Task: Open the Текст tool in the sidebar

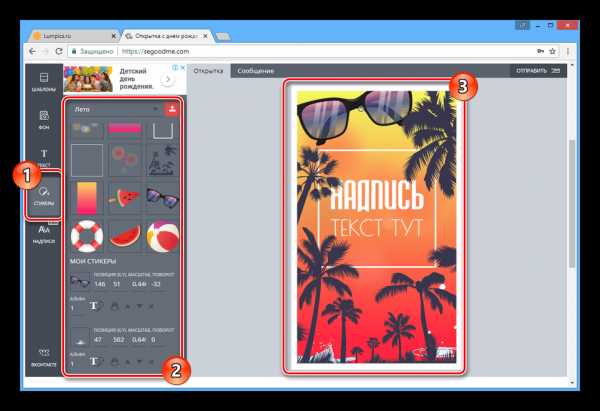Action: [x=44, y=157]
